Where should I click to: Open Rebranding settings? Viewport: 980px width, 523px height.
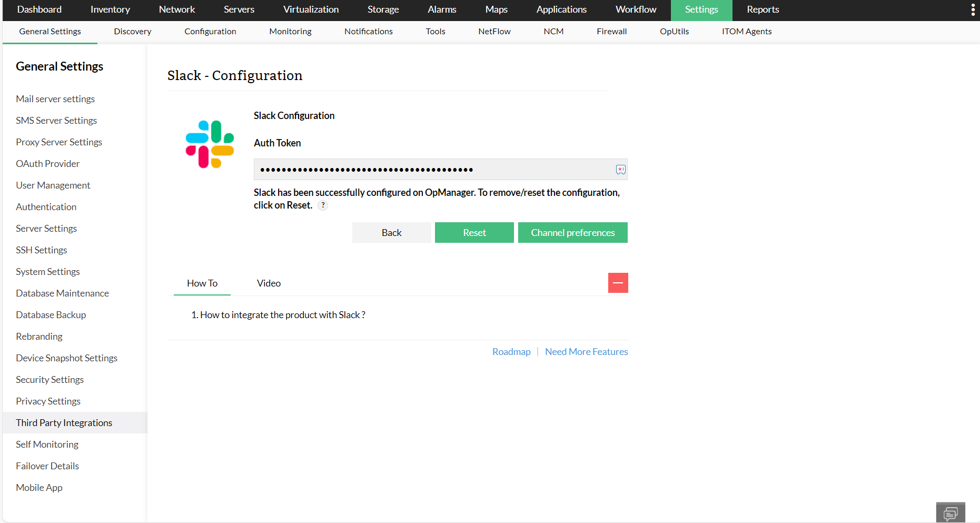click(39, 337)
